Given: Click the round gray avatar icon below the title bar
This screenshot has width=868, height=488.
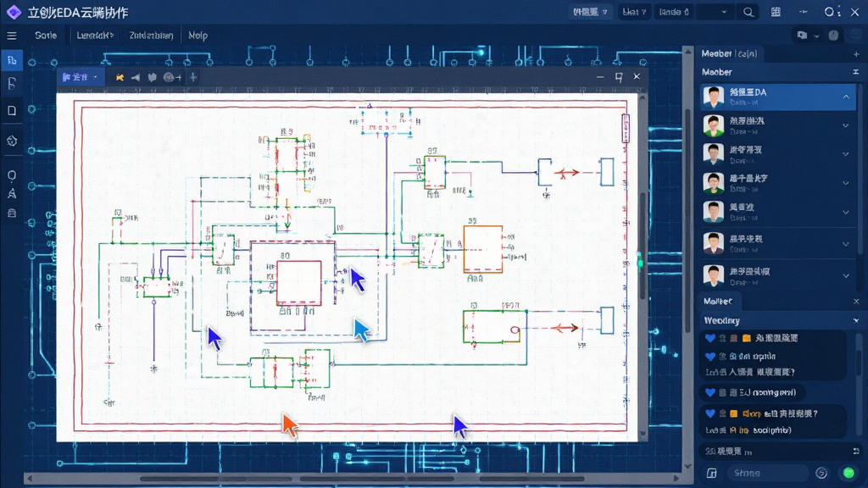Looking at the screenshot, I should click(834, 36).
